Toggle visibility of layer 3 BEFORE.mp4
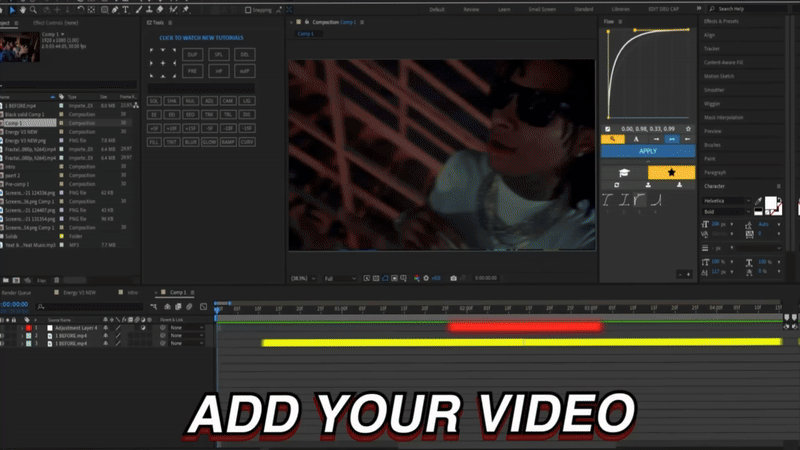The height and width of the screenshot is (450, 800). [x=3, y=343]
